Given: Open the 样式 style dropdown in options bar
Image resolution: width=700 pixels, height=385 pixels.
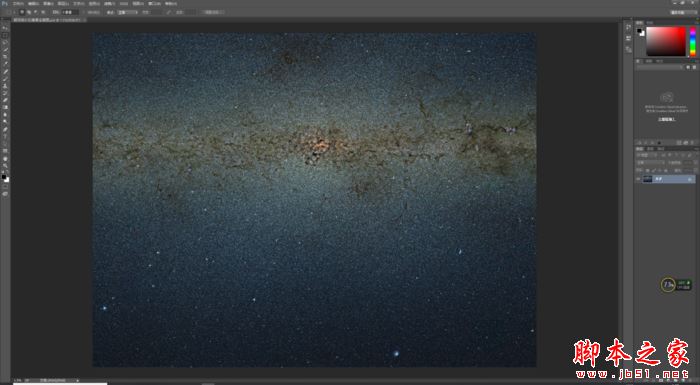Looking at the screenshot, I should tap(128, 13).
